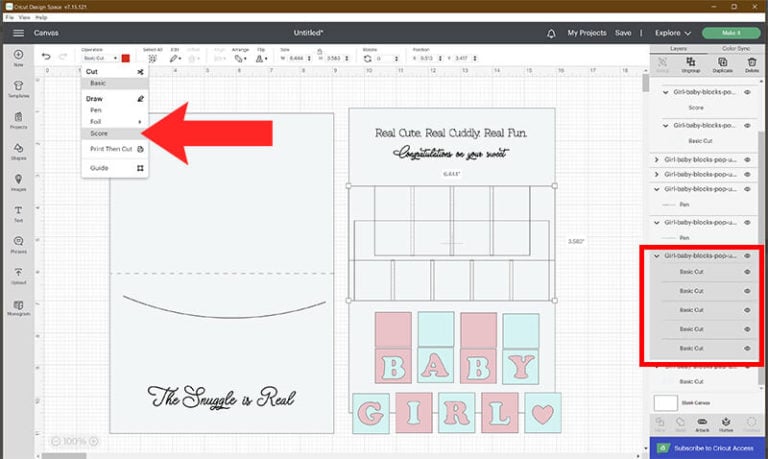Open the Phrases tool
The image size is (768, 459).
click(18, 244)
